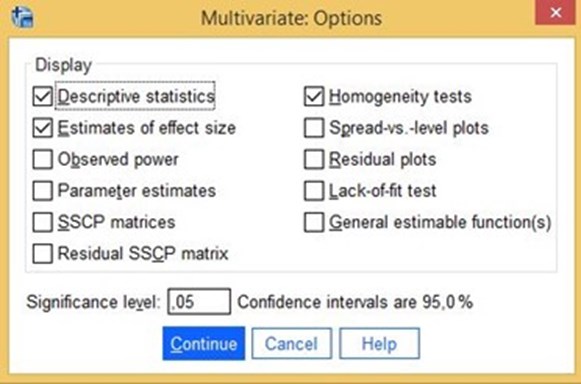Disable Estimates of effect size
This screenshot has width=581, height=384.
43,128
